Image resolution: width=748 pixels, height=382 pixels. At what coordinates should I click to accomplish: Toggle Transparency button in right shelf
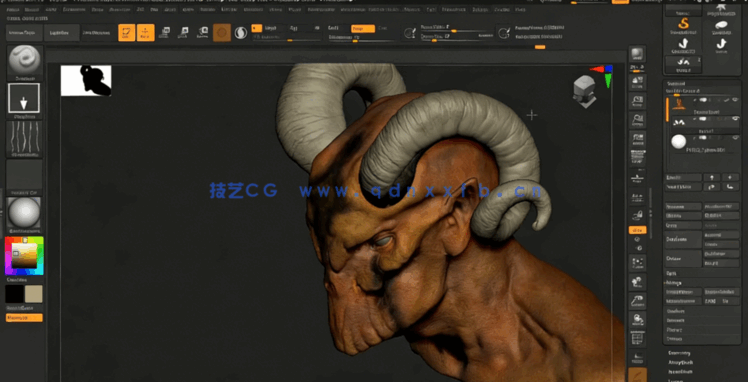click(x=637, y=357)
